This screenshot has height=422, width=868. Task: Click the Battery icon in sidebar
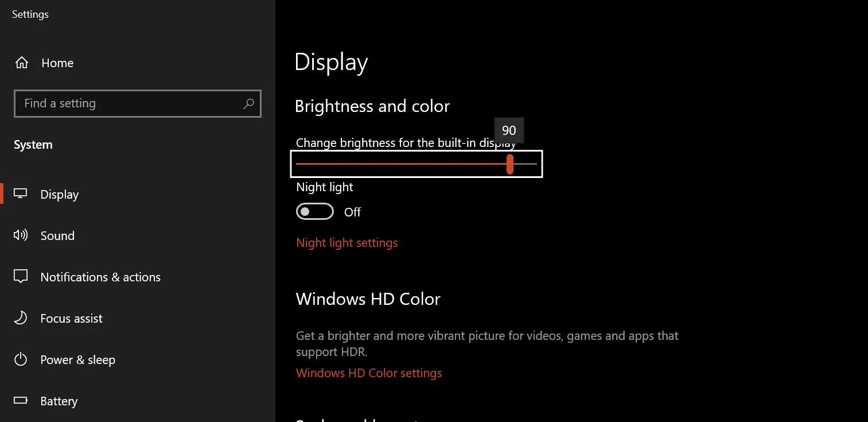[21, 401]
